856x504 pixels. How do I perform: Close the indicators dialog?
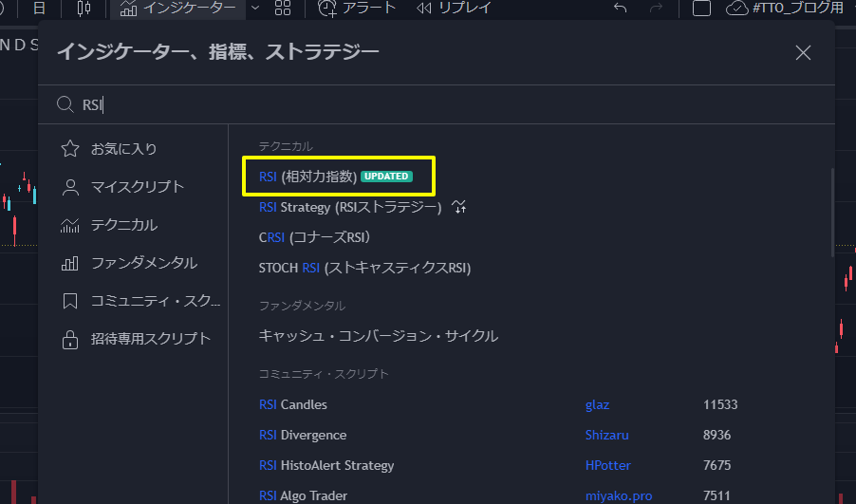[803, 53]
